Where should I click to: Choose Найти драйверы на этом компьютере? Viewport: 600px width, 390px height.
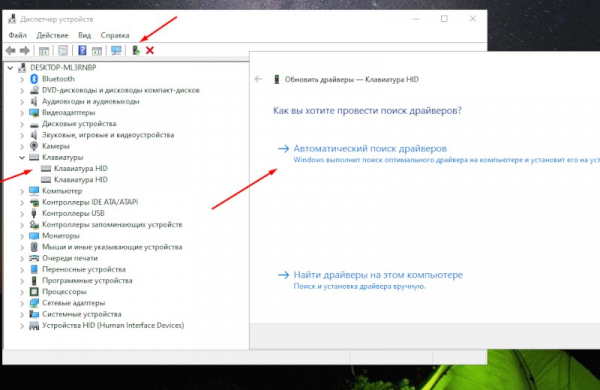378,275
